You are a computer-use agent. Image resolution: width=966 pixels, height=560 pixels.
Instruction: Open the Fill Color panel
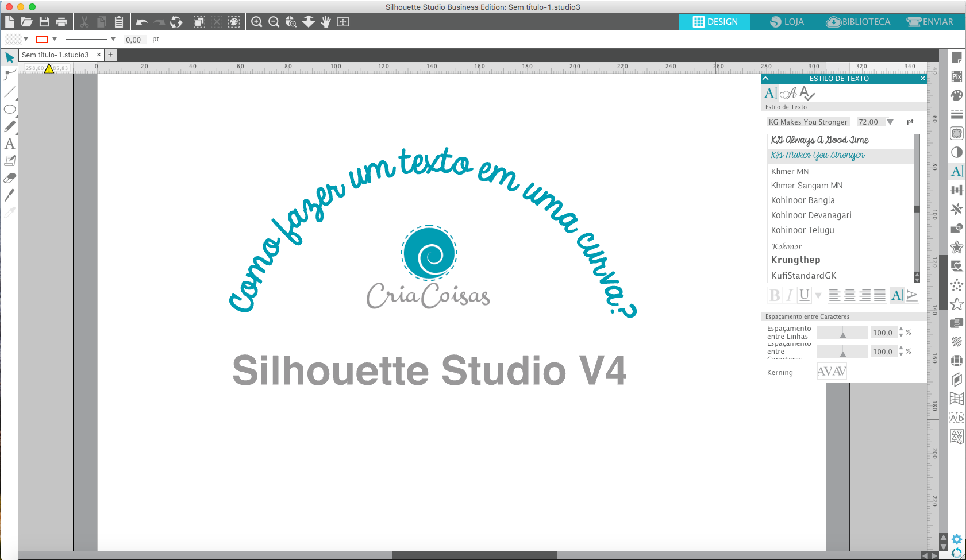click(x=957, y=95)
